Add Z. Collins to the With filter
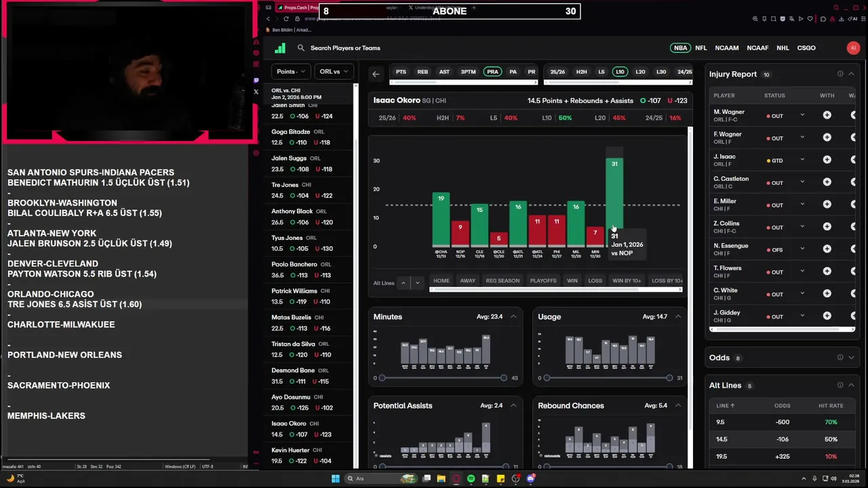The height and width of the screenshot is (488, 868). pos(827,227)
